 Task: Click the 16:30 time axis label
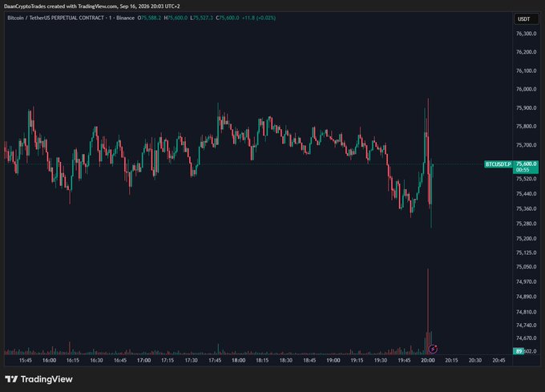pyautogui.click(x=96, y=361)
